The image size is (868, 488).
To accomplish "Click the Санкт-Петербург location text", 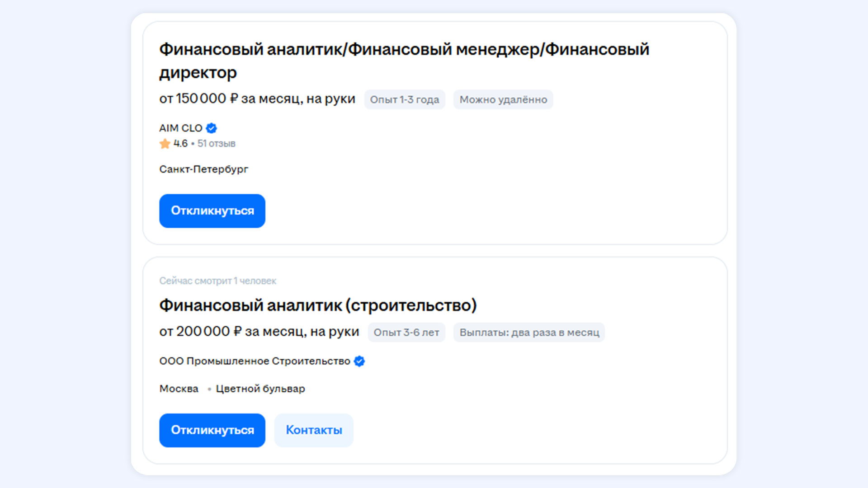I will (x=203, y=169).
